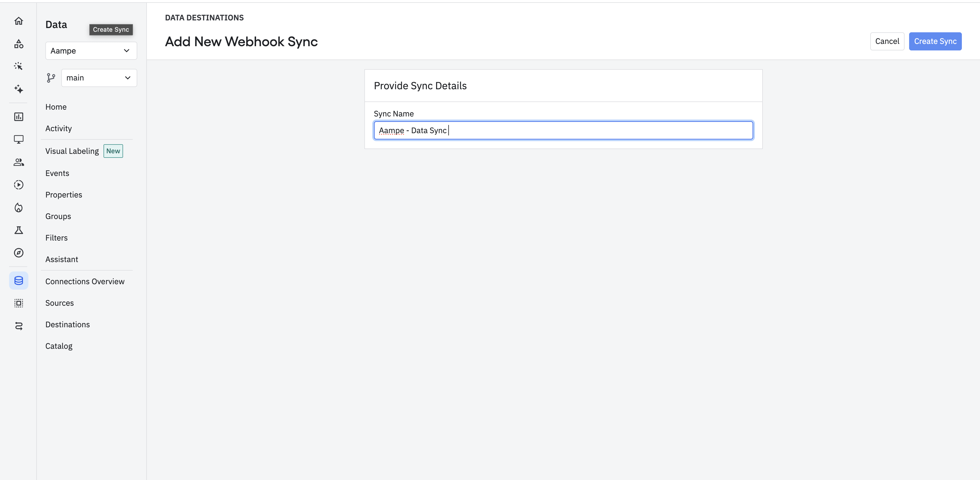Click into the Sync Name field
Image resolution: width=980 pixels, height=480 pixels.
563,130
